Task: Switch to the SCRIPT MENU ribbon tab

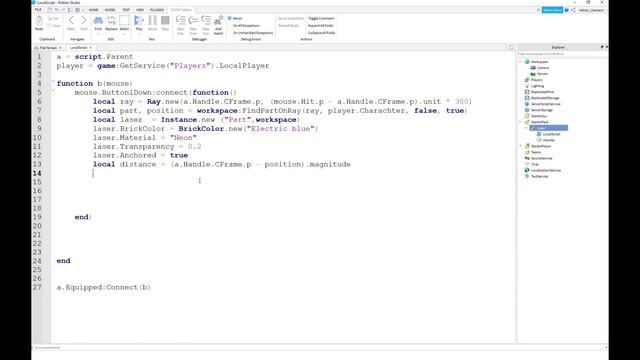Action: click(x=181, y=10)
